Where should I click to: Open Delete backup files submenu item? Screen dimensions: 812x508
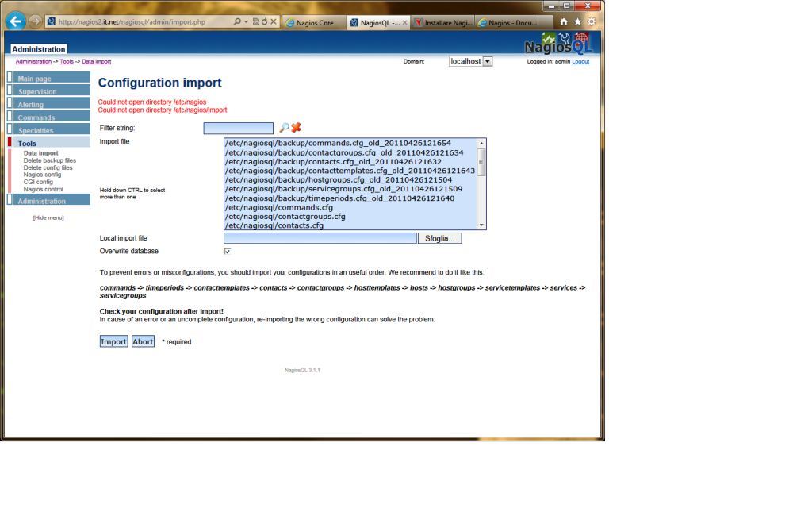[x=50, y=160]
